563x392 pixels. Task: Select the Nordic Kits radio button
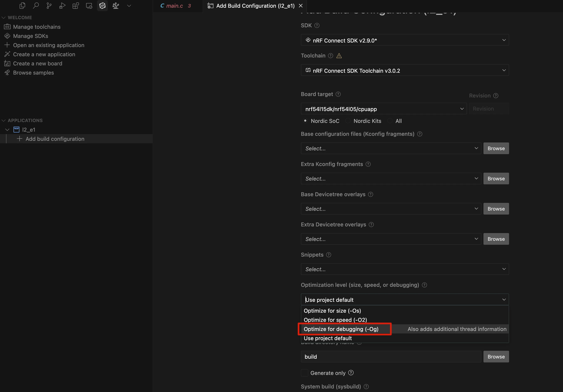(x=348, y=121)
